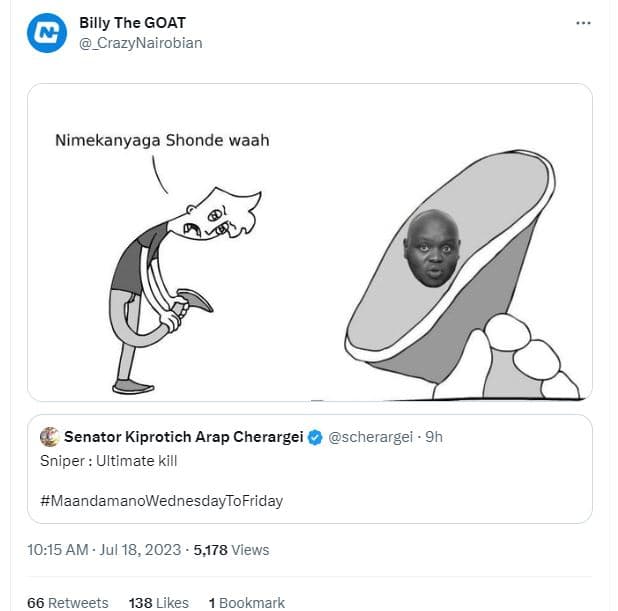Show the 138 Likes list

tap(158, 602)
